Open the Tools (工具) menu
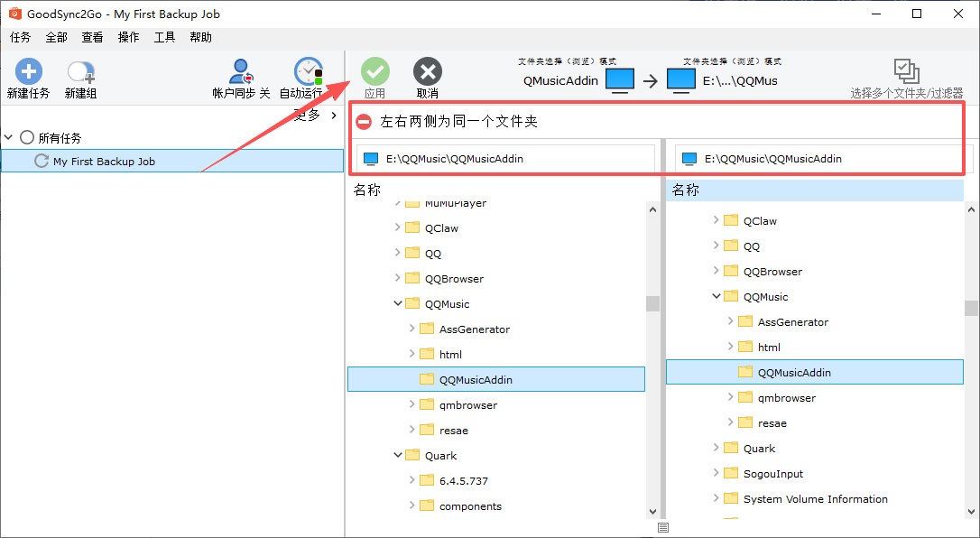980x538 pixels. tap(165, 38)
